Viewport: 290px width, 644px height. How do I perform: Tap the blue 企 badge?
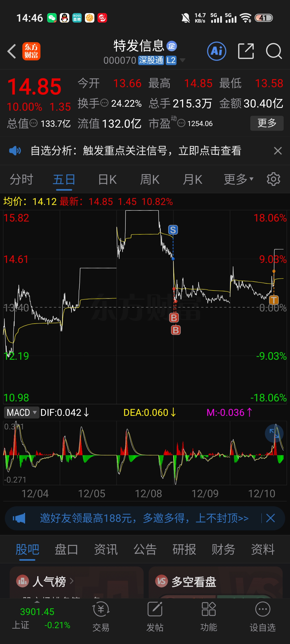(x=172, y=46)
